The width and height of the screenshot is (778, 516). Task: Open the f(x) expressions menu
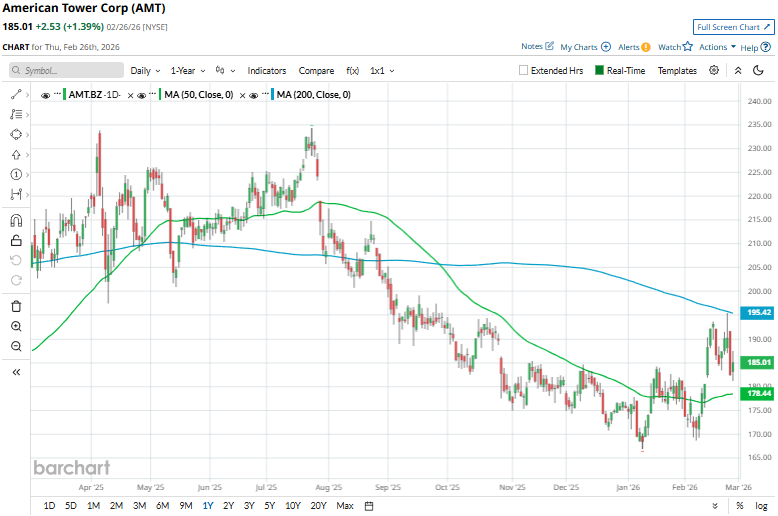352,71
